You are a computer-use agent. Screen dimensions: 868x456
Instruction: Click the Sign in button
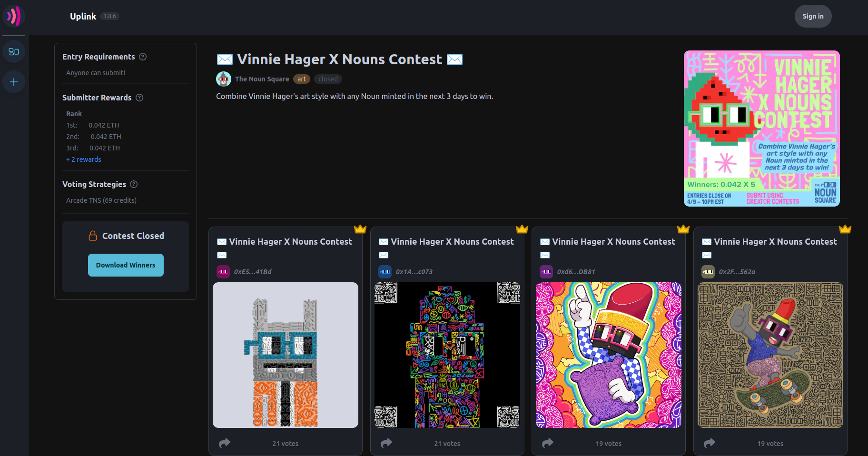point(813,16)
